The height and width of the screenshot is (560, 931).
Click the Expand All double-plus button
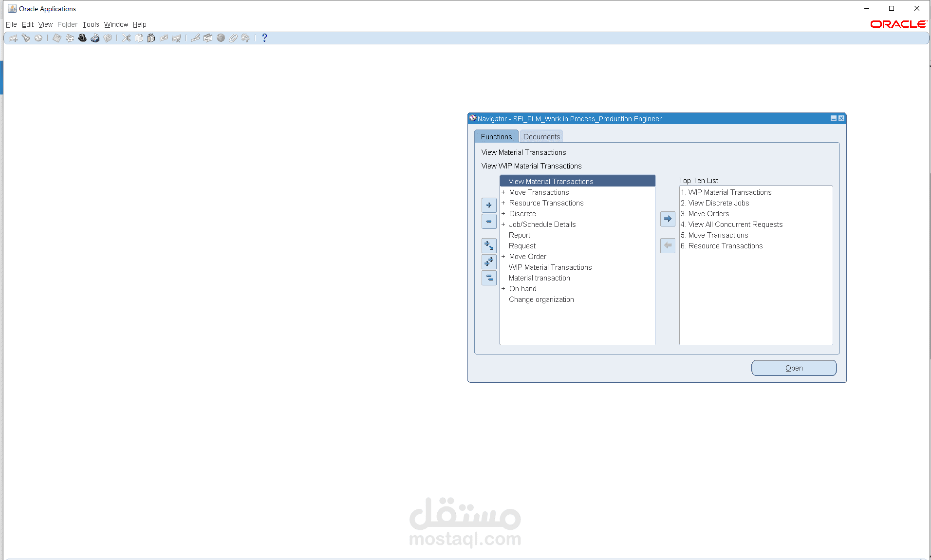pyautogui.click(x=489, y=261)
